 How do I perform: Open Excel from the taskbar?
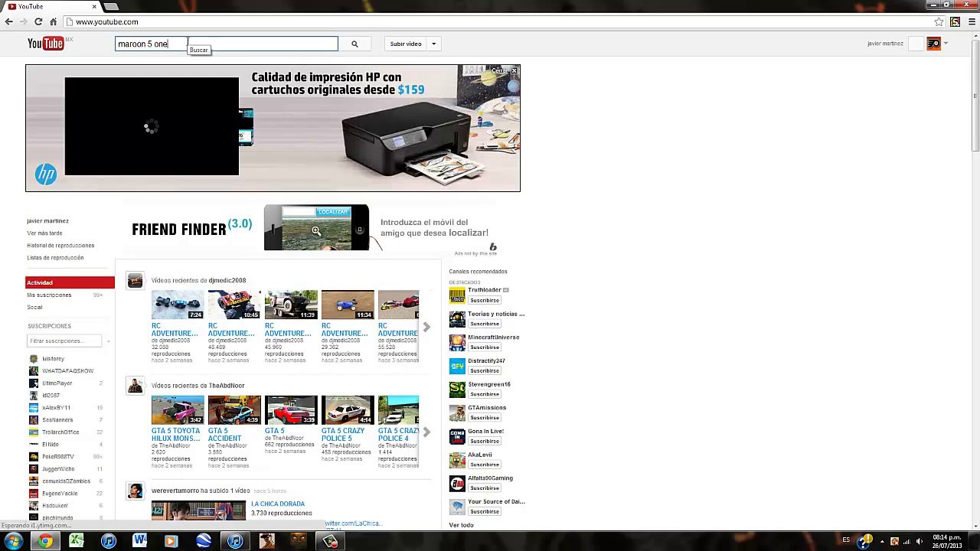(x=77, y=541)
